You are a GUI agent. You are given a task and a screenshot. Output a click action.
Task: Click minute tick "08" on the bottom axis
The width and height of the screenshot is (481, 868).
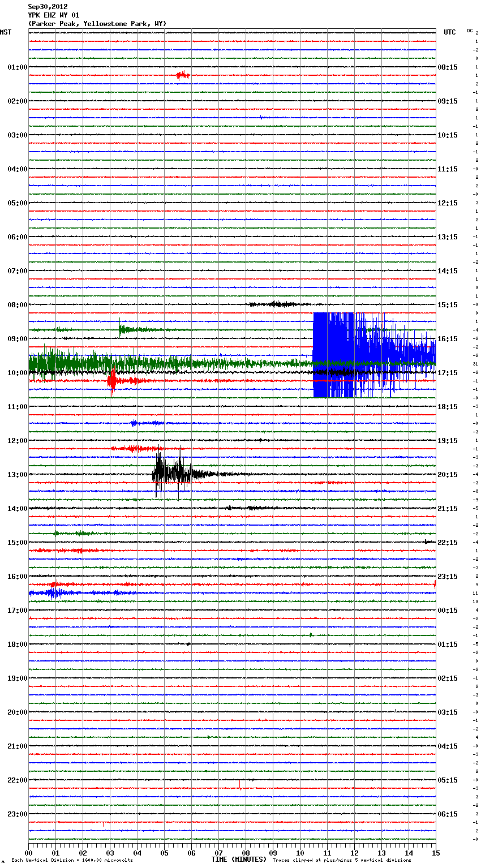(246, 853)
